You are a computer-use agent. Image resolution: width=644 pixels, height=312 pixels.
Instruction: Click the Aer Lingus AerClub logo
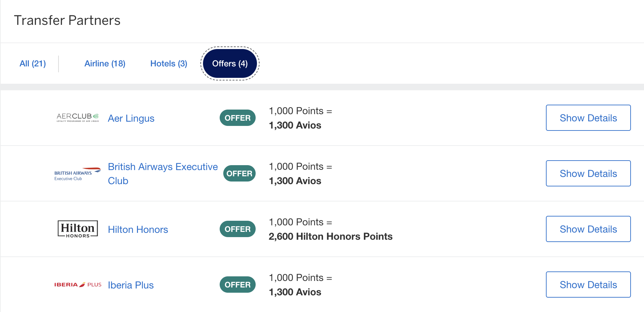point(78,118)
